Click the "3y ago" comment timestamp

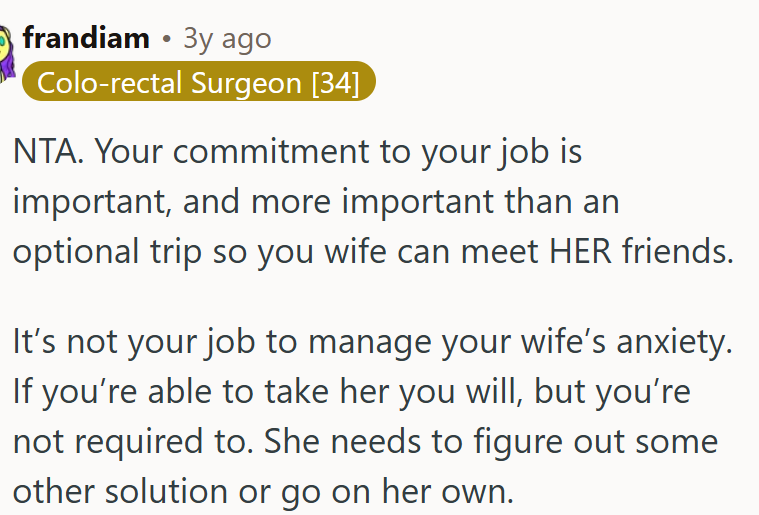point(227,39)
